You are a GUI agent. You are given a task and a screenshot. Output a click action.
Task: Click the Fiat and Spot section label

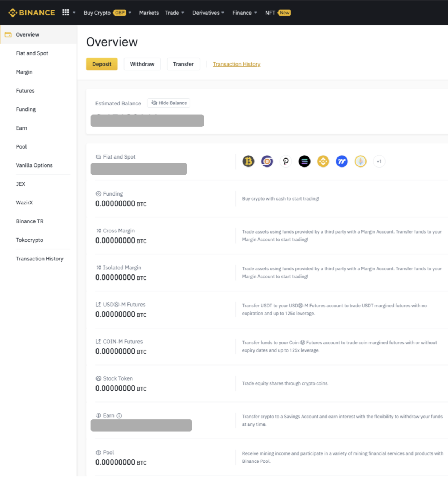pos(119,157)
